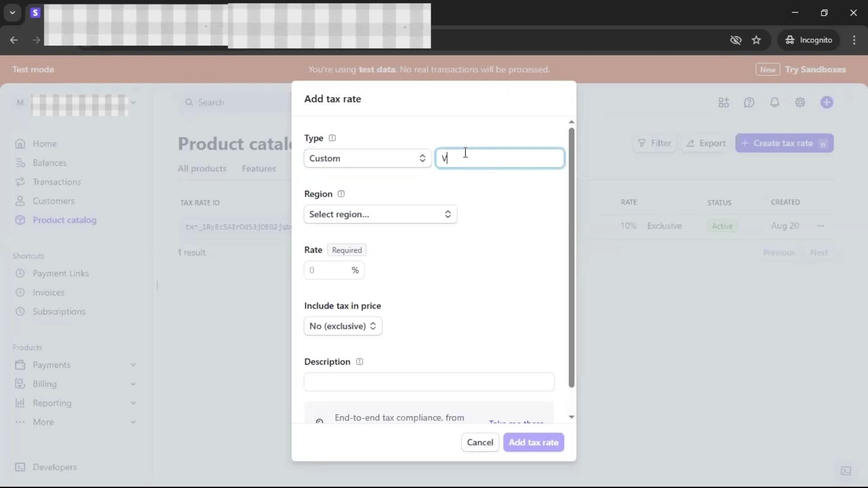Open Customers in the sidebar
The height and width of the screenshot is (488, 868).
tap(53, 201)
